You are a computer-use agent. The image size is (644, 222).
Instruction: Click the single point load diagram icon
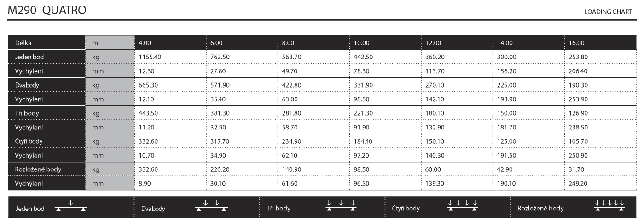pos(70,207)
